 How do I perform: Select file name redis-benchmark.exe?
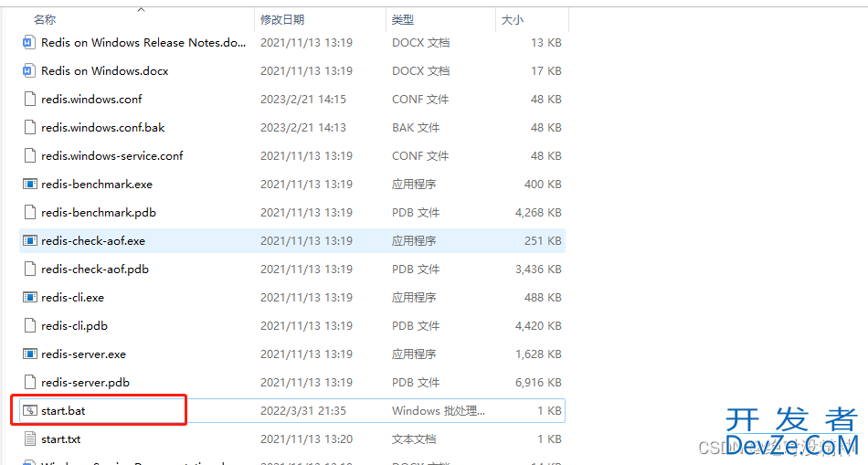[x=97, y=184]
